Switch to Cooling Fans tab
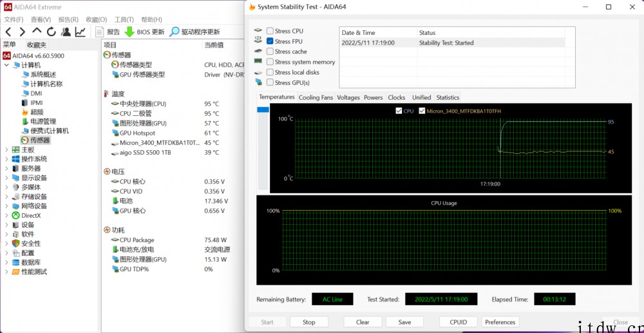Screen dimensions: 644x333 click(x=316, y=97)
